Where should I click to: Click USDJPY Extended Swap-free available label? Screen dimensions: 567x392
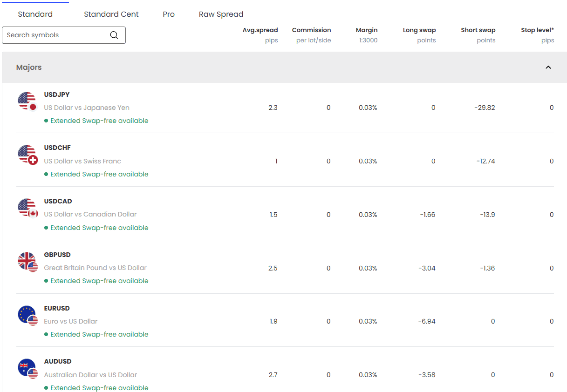pos(96,121)
